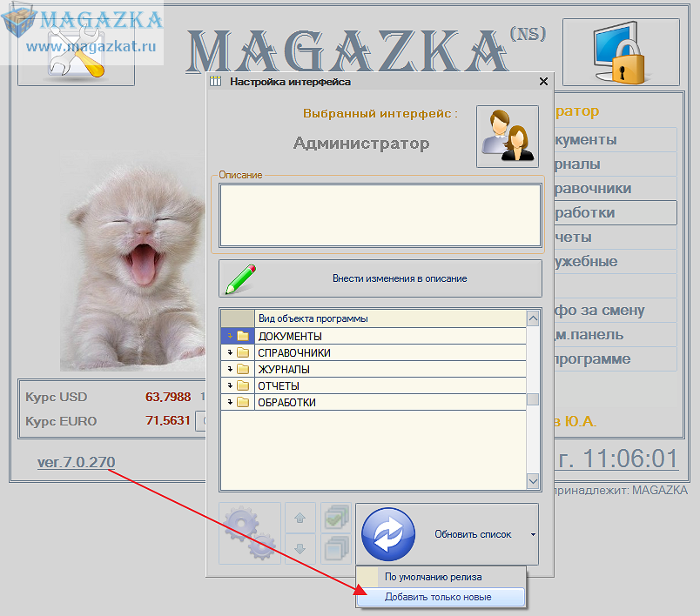Expand the ОТЧЕТЫ tree folder

point(231,385)
